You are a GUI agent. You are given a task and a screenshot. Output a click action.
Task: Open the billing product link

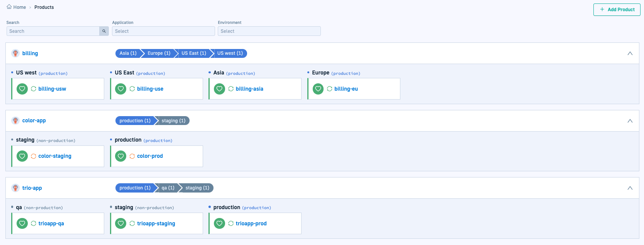click(x=30, y=53)
